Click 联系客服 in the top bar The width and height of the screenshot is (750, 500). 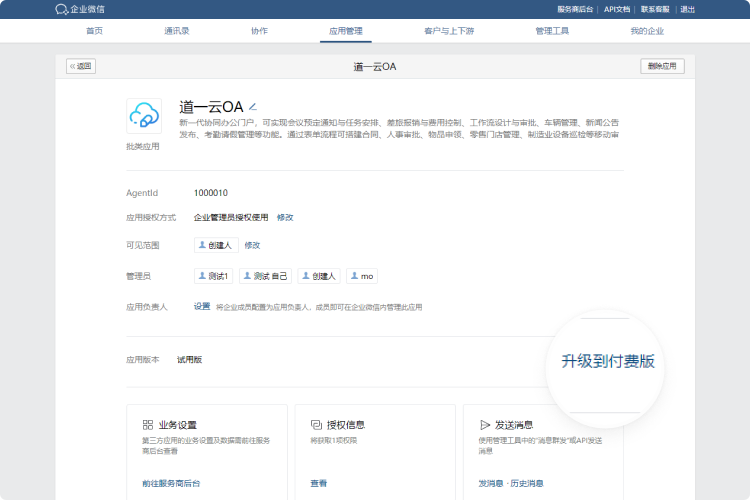[x=655, y=9]
